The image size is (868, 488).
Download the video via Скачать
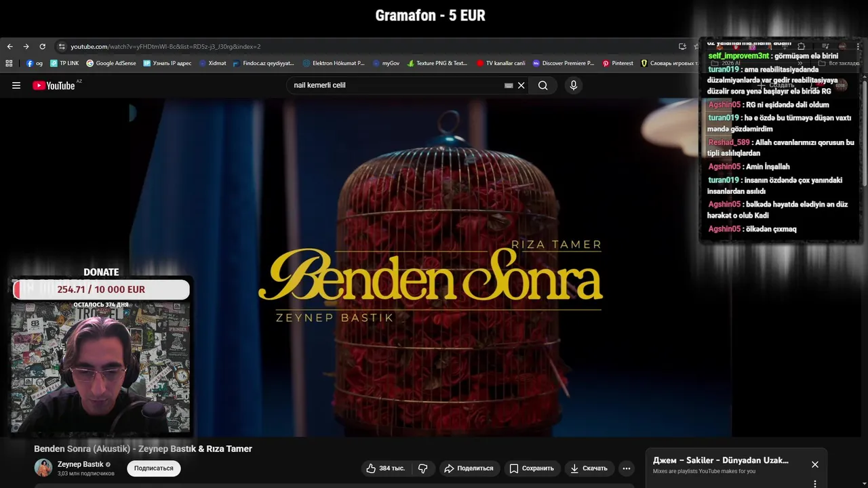pos(589,468)
